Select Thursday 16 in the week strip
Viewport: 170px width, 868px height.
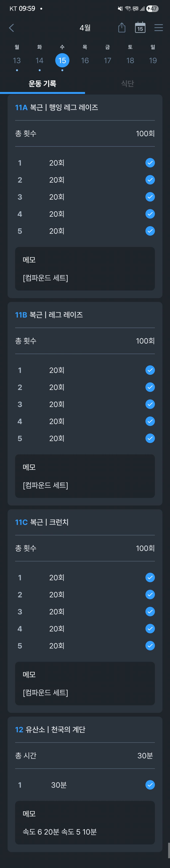click(85, 60)
